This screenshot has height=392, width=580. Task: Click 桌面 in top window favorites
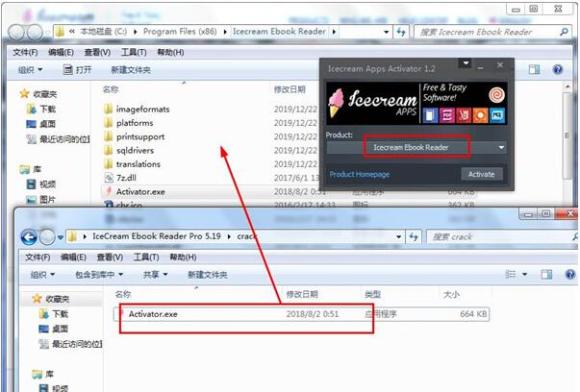[47, 124]
